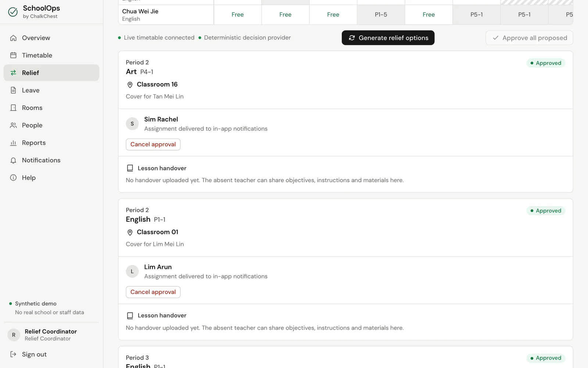588x368 pixels.
Task: Click the Relief Coordinator avatar
Action: pyautogui.click(x=14, y=335)
